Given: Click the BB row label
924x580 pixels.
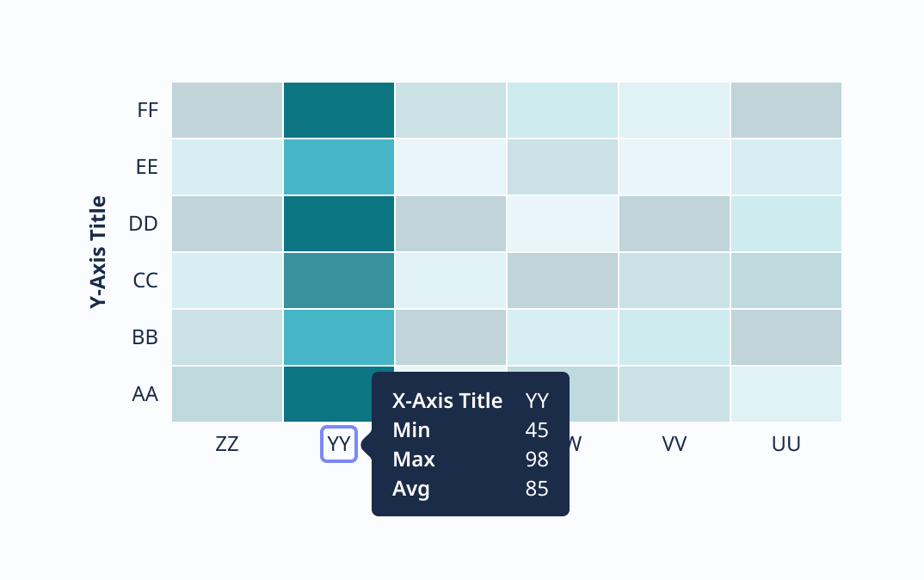Looking at the screenshot, I should coord(145,337).
